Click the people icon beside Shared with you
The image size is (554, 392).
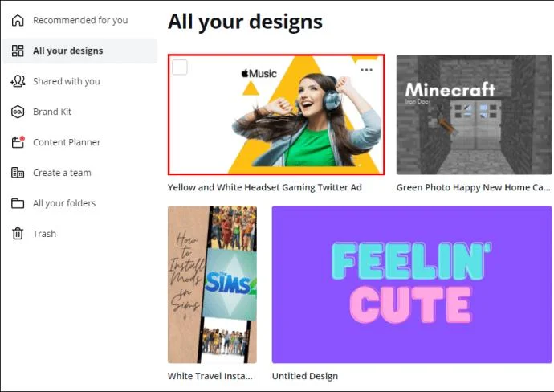(18, 81)
